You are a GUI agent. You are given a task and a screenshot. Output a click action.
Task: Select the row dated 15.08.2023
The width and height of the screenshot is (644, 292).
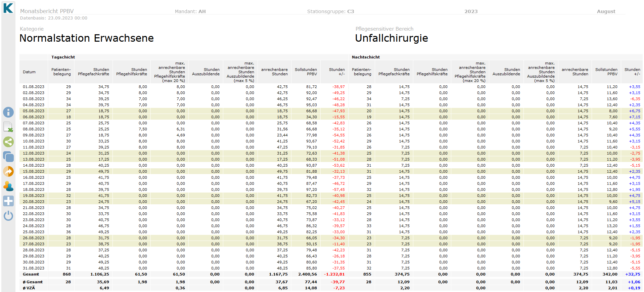[331, 171]
